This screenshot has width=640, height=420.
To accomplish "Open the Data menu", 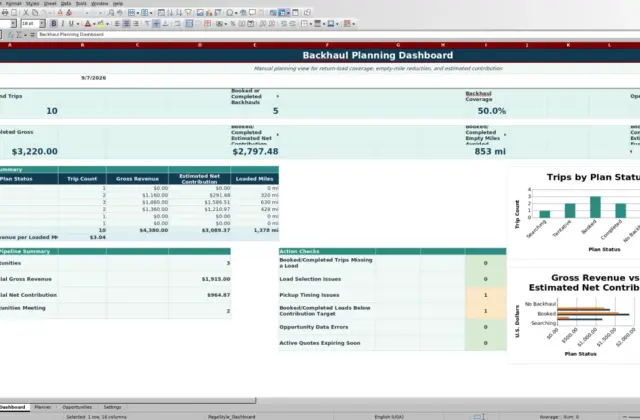I will pyautogui.click(x=66, y=3).
